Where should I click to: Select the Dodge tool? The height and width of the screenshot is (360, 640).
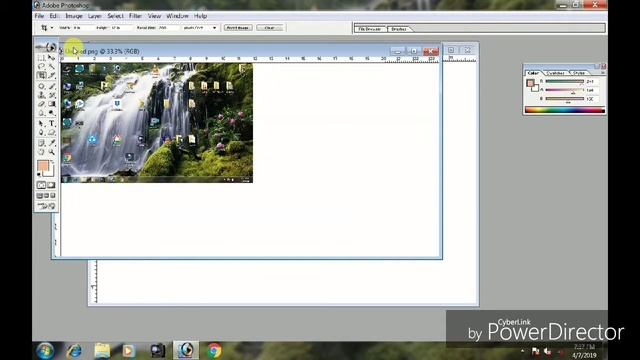click(x=51, y=113)
